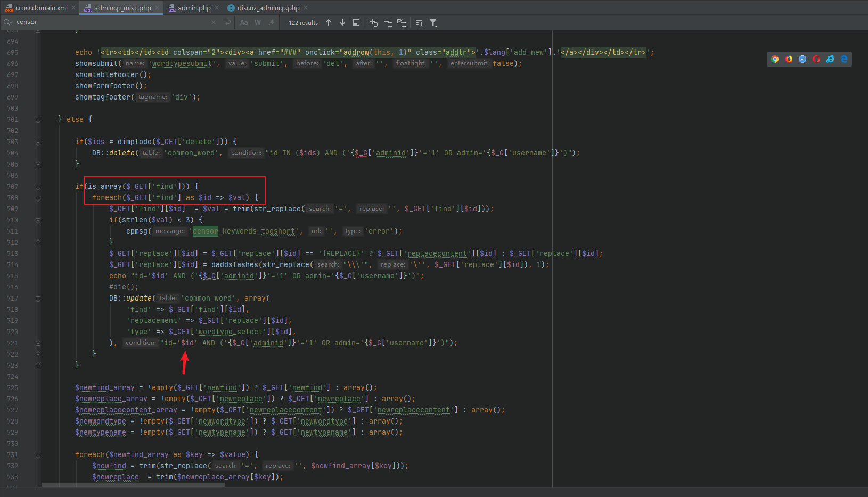Click 'dimplode' function on line 703
This screenshot has width=868, height=497.
click(x=135, y=142)
